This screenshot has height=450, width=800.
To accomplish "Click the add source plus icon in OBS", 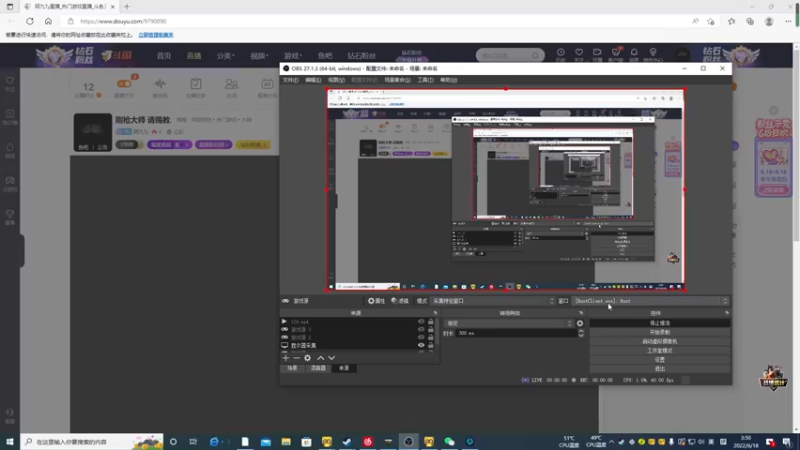I will pyautogui.click(x=286, y=358).
